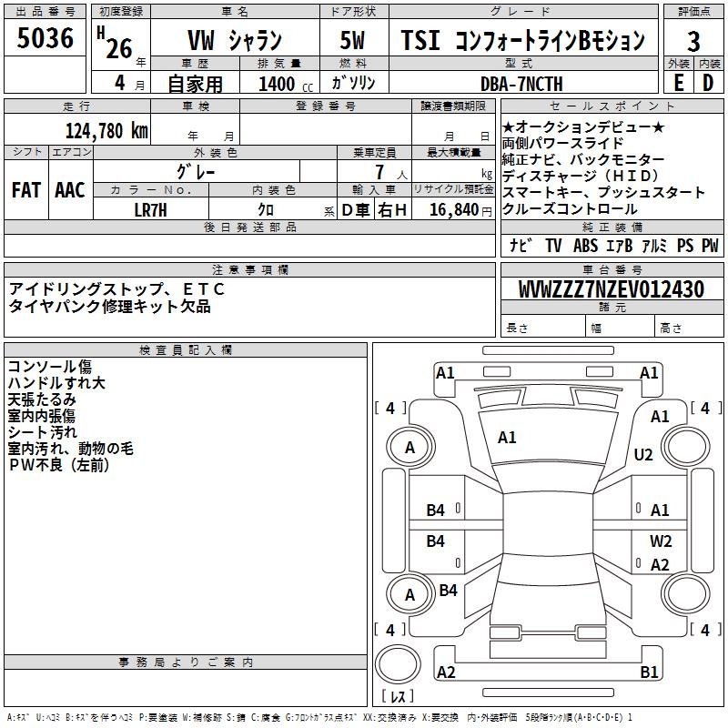This screenshot has width=728, height=728.
Task: Click the 検査員記入欄 header
Action: point(186,350)
